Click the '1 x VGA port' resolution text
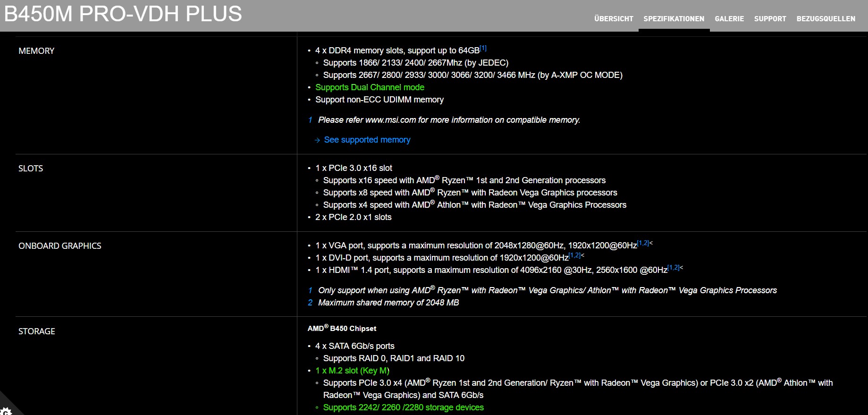Viewport: 868px width, 415px height. click(476, 246)
